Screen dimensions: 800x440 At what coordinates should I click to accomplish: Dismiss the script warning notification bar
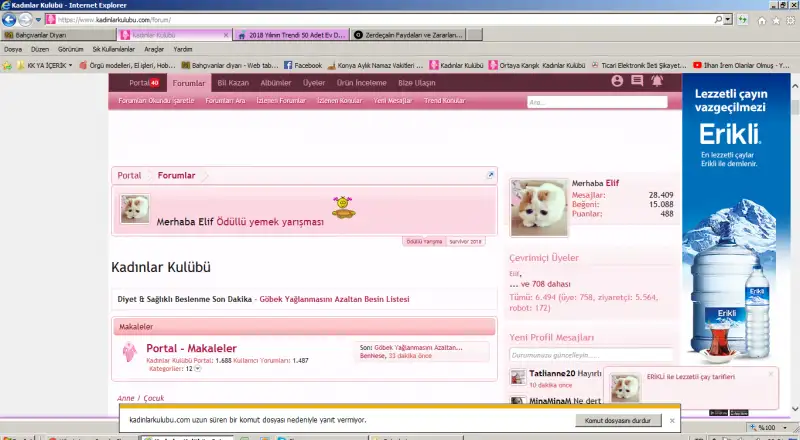coord(672,421)
